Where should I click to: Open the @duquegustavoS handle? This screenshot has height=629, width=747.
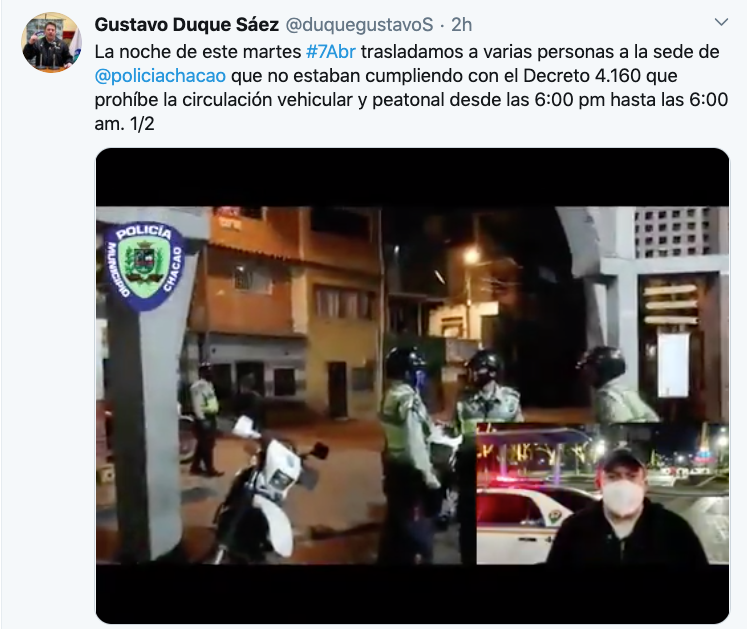[x=359, y=25]
